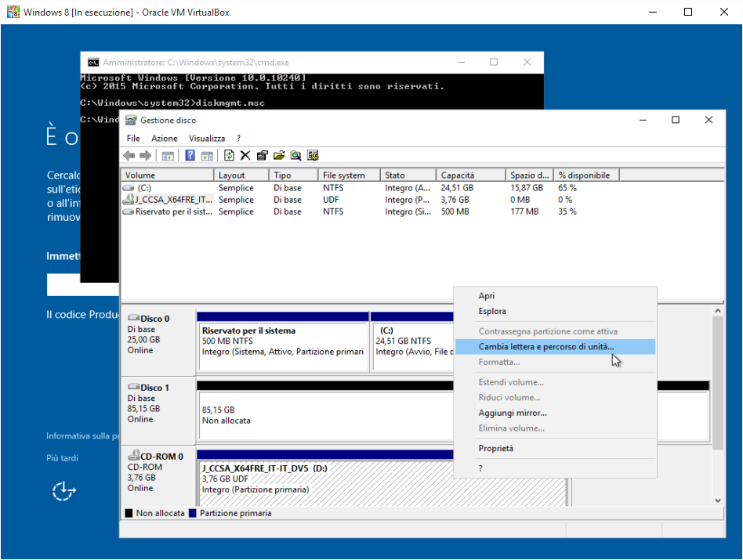
Task: Click the Back arrow in Gestione disco toolbar
Action: (x=129, y=155)
